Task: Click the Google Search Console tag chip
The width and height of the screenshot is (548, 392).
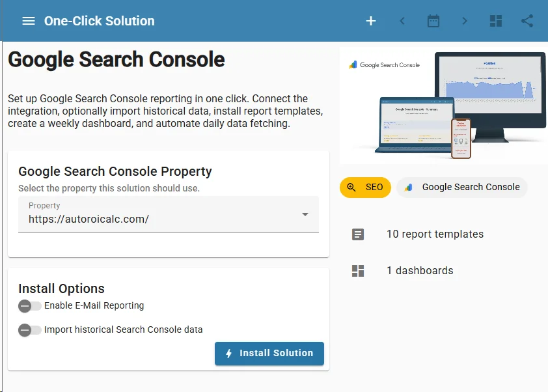Action: tap(461, 188)
